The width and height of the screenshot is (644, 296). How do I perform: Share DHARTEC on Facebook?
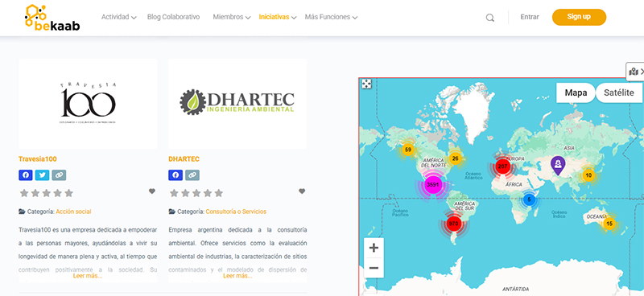tap(175, 175)
